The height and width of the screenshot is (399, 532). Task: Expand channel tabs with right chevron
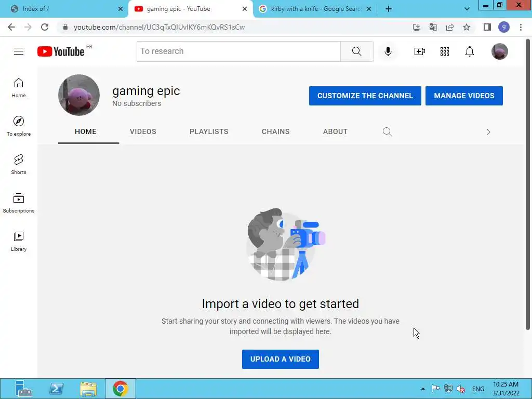click(x=488, y=132)
